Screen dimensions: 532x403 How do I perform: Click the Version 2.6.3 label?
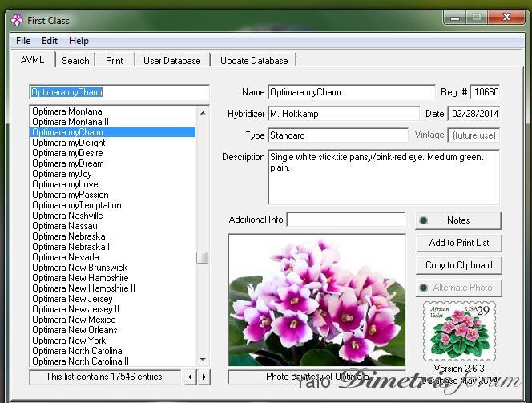coord(459,369)
